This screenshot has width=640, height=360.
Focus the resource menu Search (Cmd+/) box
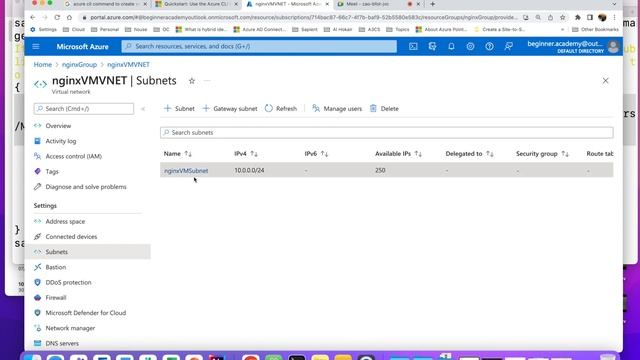(84, 109)
